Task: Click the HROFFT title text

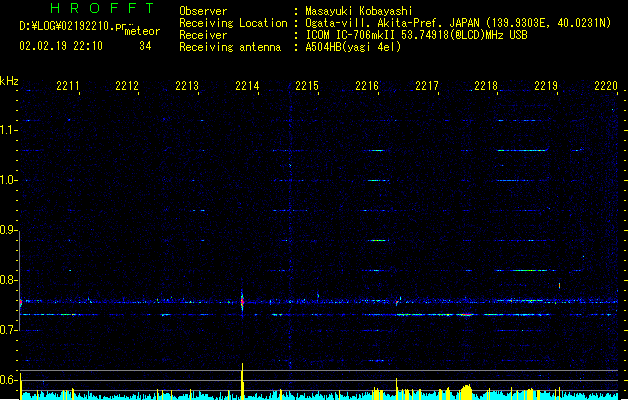Action: (x=103, y=8)
